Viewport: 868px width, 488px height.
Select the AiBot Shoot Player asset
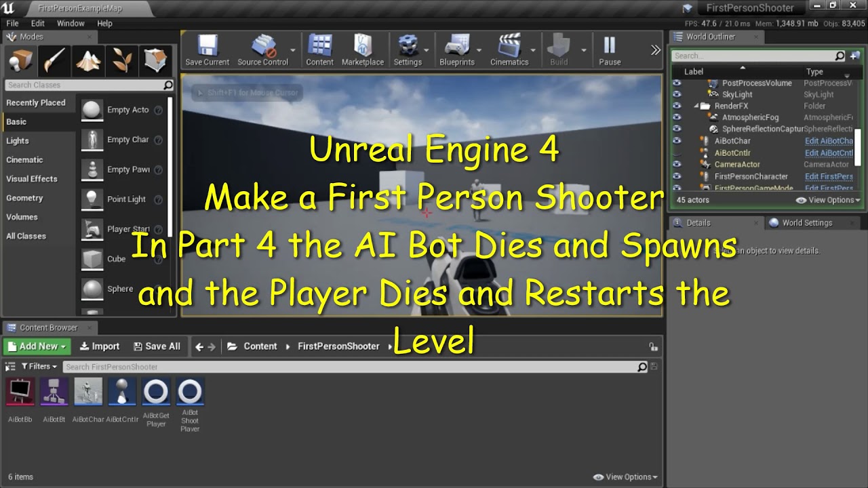coord(190,392)
